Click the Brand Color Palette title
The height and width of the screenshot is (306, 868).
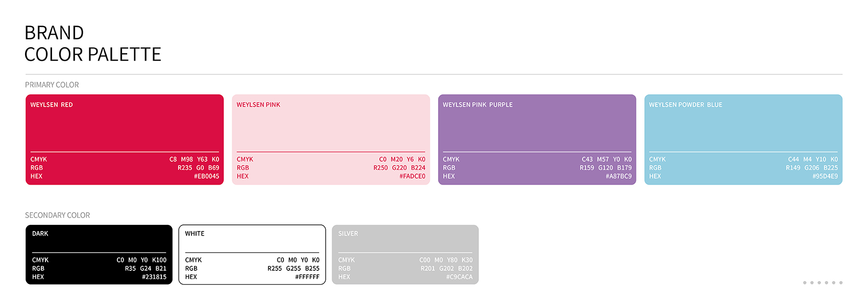[x=92, y=43]
